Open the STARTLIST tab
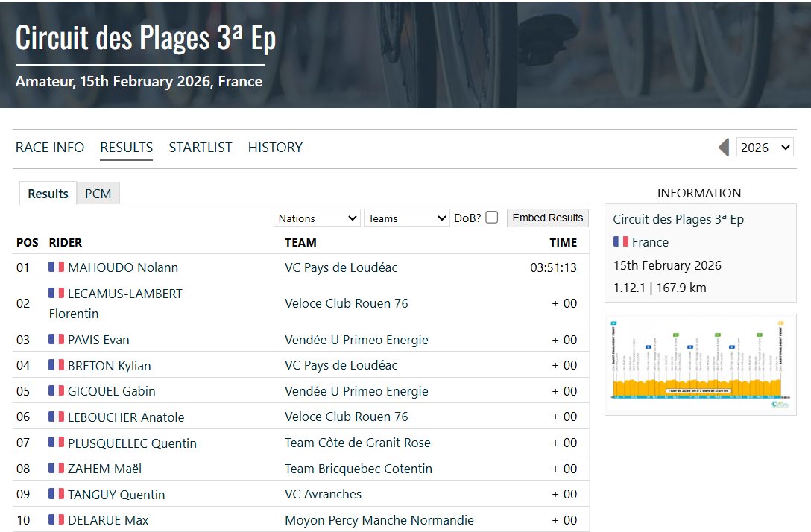811x532 pixels. (x=201, y=148)
